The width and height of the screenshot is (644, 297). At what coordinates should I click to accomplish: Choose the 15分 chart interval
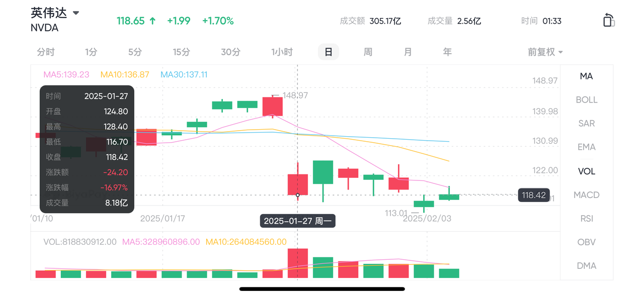point(182,52)
